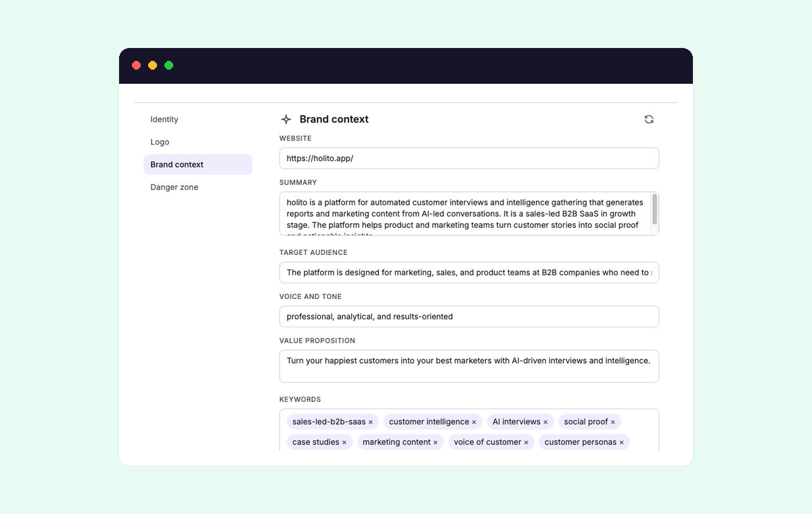This screenshot has width=812, height=514.
Task: Remove the sales-led-b2b-saas keyword tag
Action: 371,422
